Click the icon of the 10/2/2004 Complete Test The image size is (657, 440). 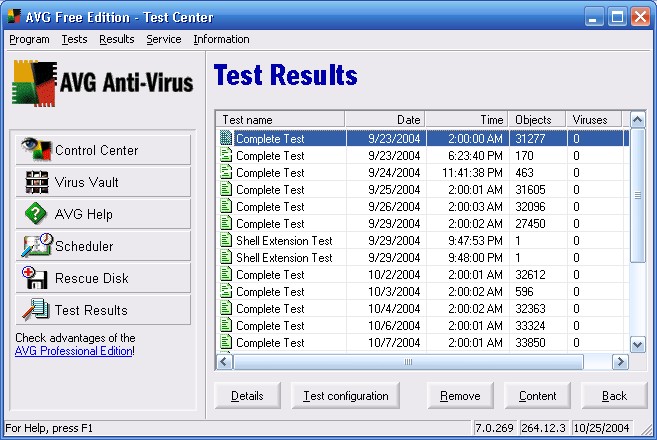pos(226,274)
